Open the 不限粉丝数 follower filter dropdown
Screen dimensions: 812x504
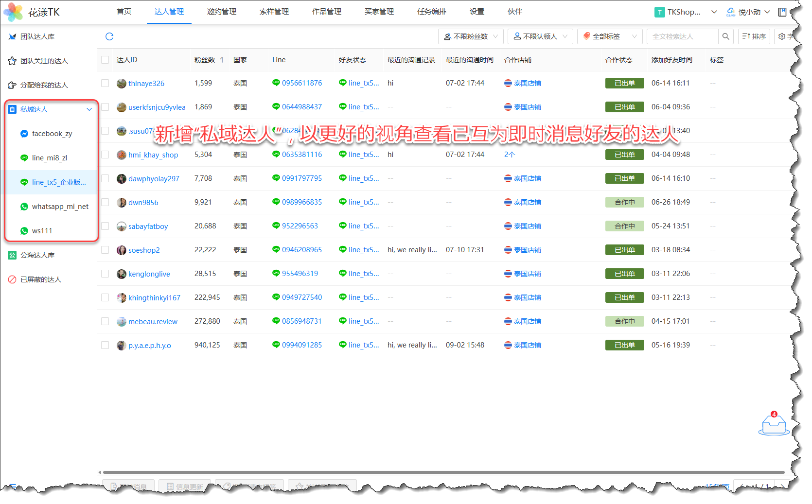point(470,36)
